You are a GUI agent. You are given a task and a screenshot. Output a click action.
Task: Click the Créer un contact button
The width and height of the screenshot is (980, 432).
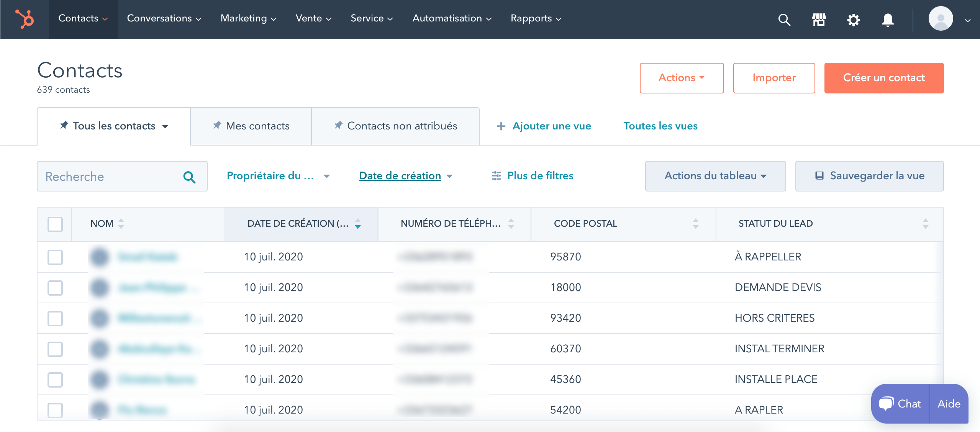tap(884, 77)
